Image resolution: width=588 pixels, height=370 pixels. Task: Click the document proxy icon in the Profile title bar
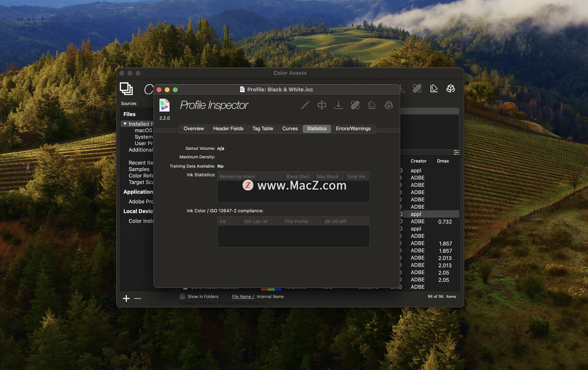pos(242,89)
